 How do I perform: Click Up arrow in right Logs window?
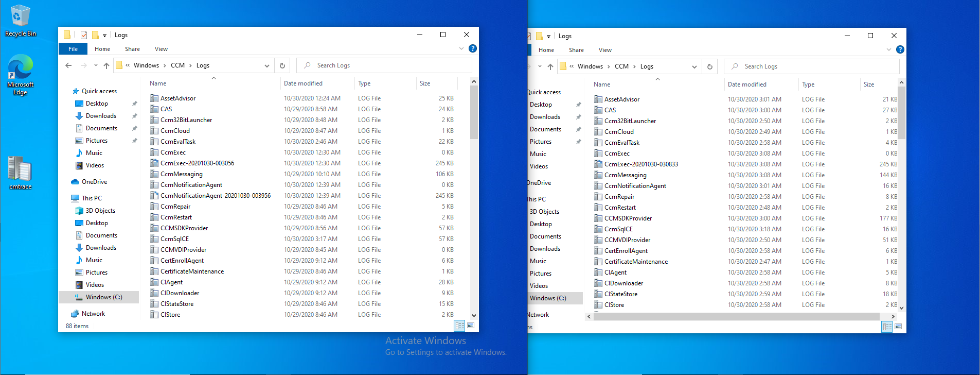(x=550, y=66)
